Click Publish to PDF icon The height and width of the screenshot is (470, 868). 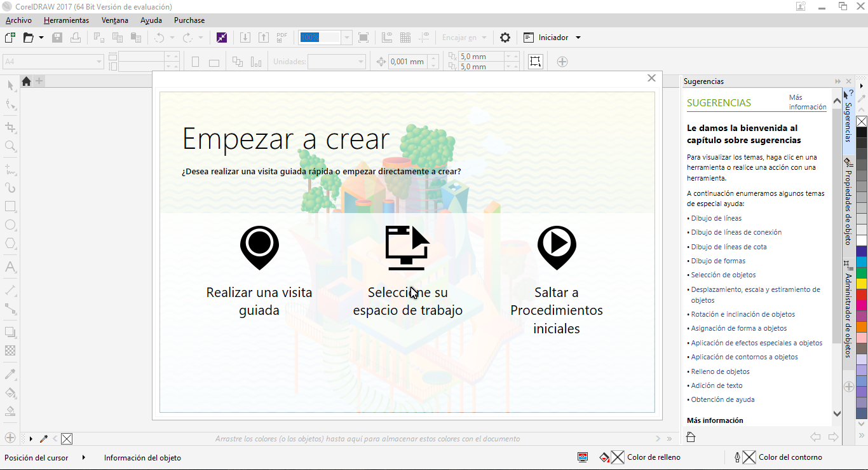[x=282, y=38]
